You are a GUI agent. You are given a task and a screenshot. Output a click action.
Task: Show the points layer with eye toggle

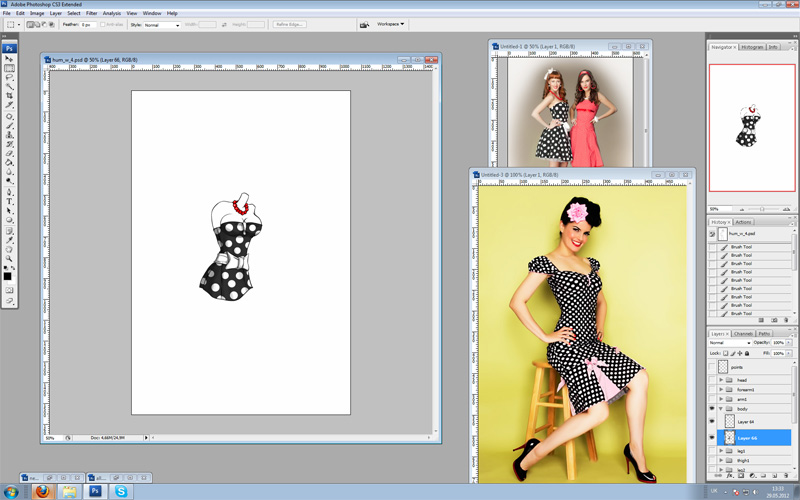[x=713, y=367]
